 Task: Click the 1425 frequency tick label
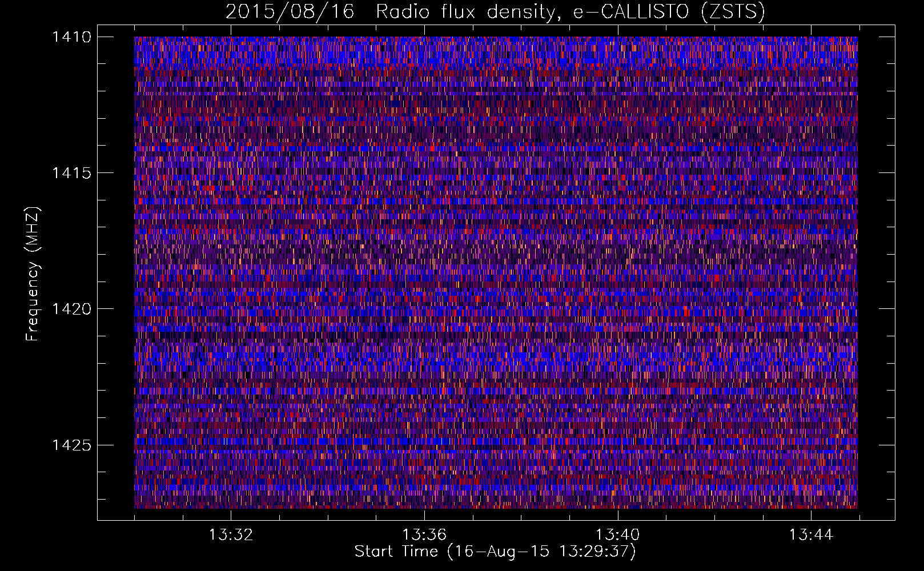tap(71, 445)
